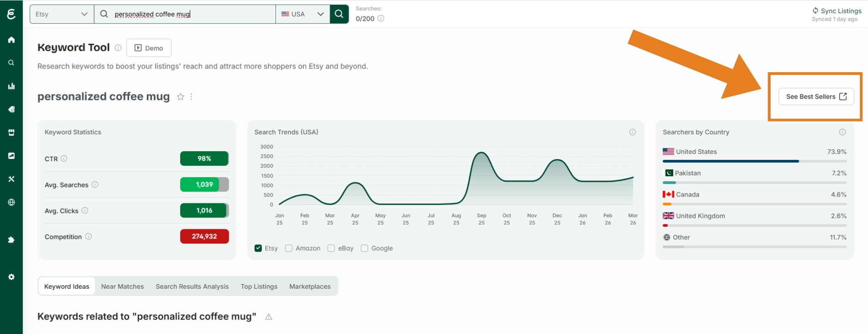Expand the Etsy marketplace dropdown
868x334 pixels.
click(x=62, y=14)
